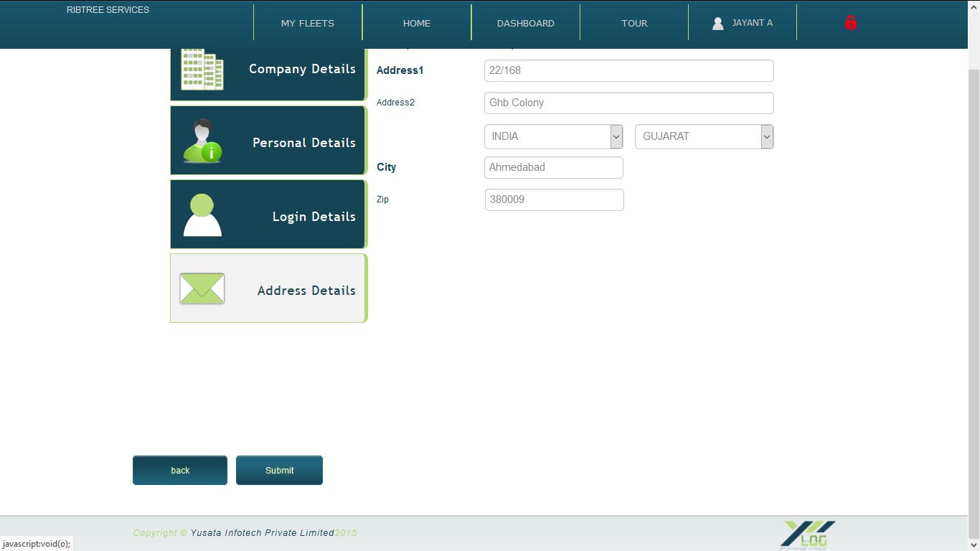
Task: Expand the GUJARAT state dropdown
Action: (704, 136)
